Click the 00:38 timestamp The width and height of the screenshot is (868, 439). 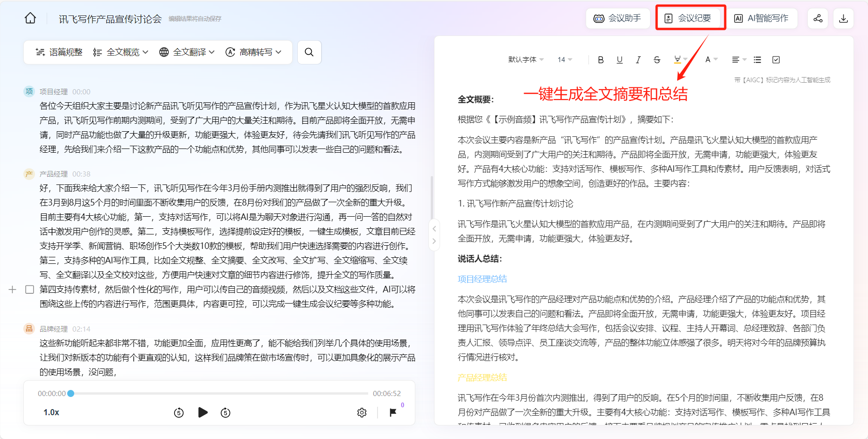coord(81,174)
